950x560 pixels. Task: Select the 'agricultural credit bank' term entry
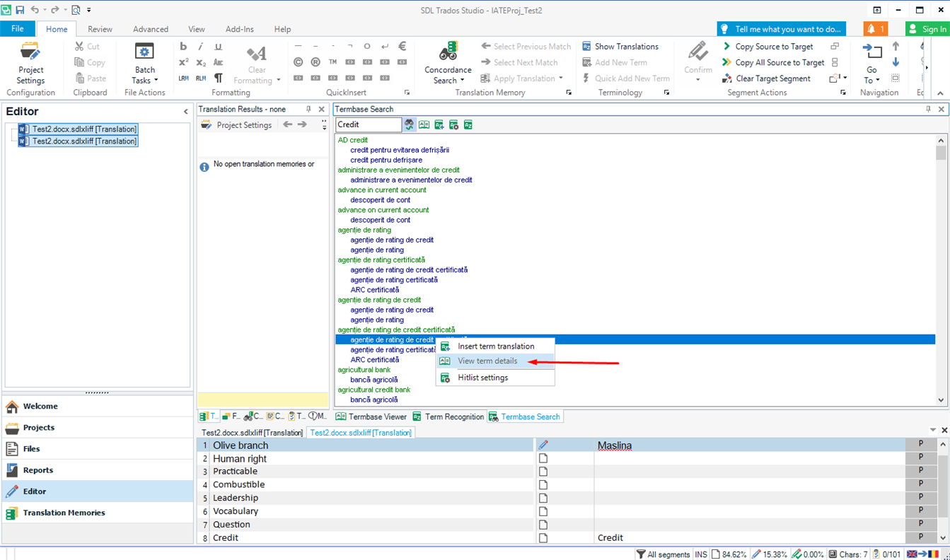click(x=374, y=390)
